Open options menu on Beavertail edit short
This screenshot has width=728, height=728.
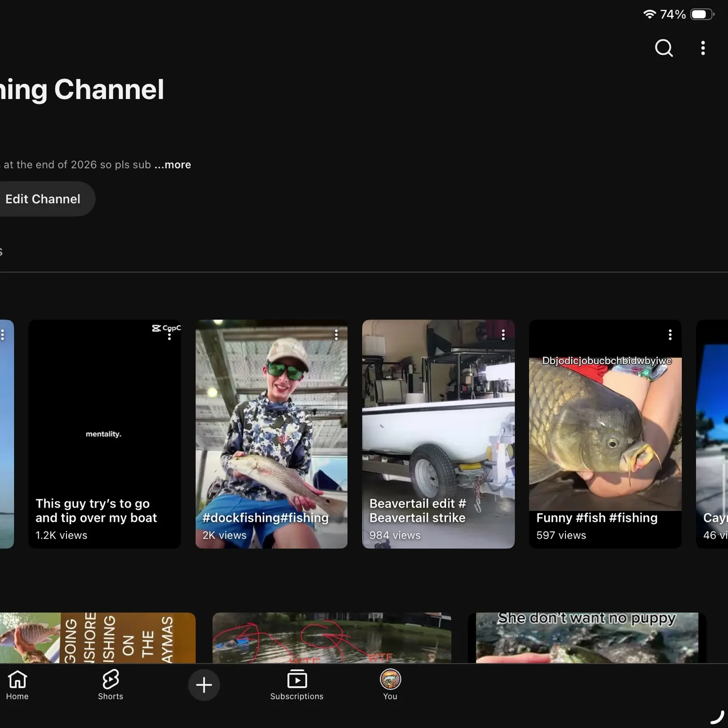point(503,335)
